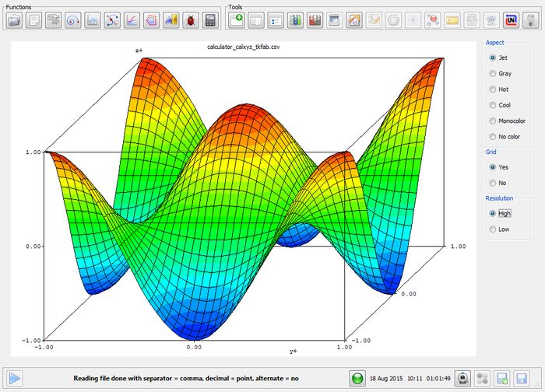Screen dimensions: 545x392
Task: Click the red ladybug icon
Action: (191, 20)
